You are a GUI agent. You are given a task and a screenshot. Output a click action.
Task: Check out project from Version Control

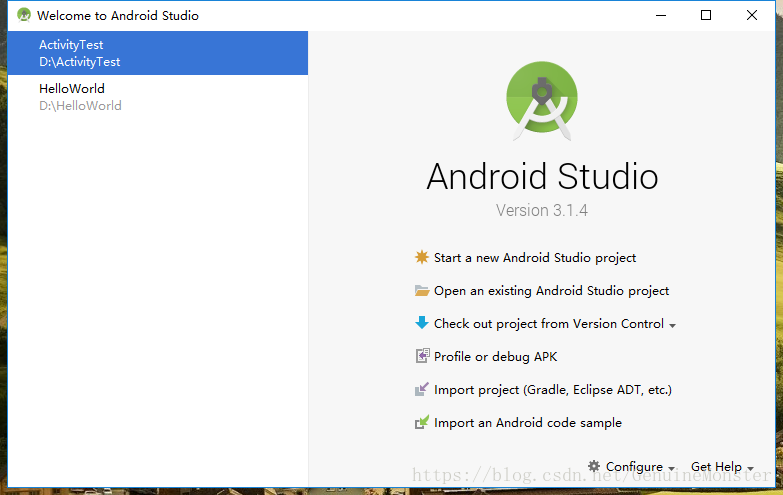[x=549, y=324]
